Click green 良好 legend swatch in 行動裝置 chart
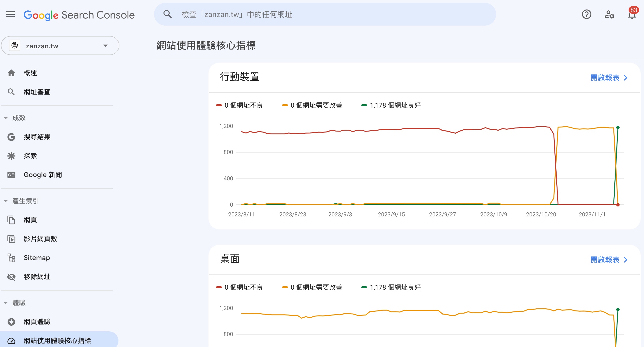This screenshot has width=644, height=347. [x=364, y=105]
